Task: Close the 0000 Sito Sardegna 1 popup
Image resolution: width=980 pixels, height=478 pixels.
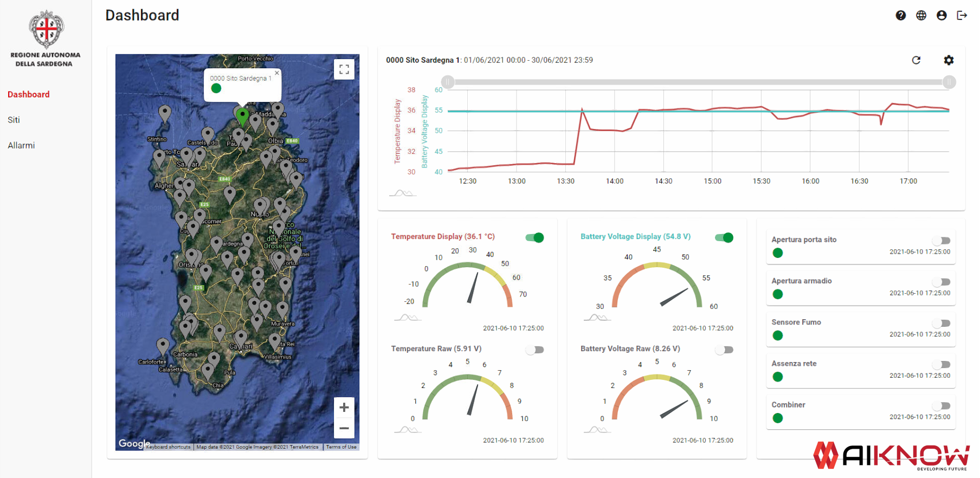Action: (x=277, y=73)
